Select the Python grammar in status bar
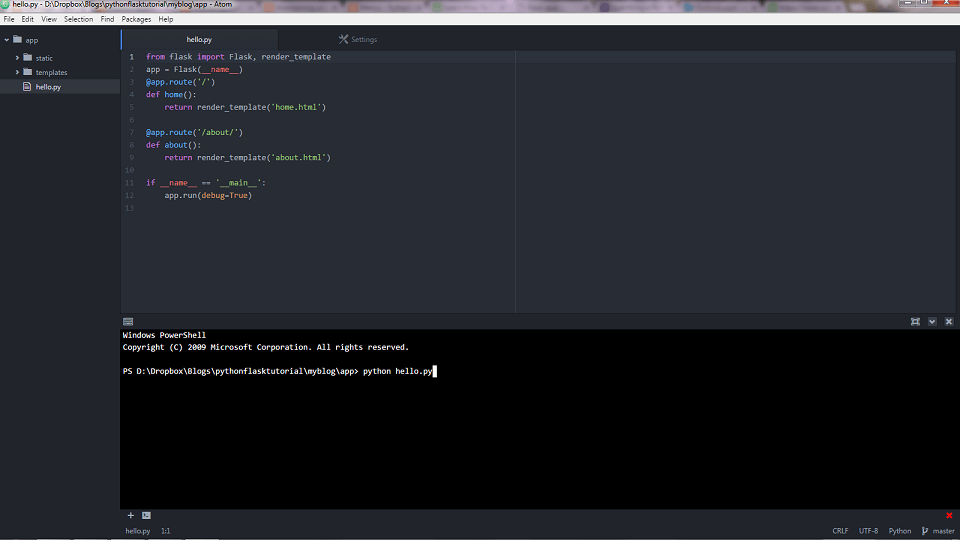 click(x=900, y=531)
